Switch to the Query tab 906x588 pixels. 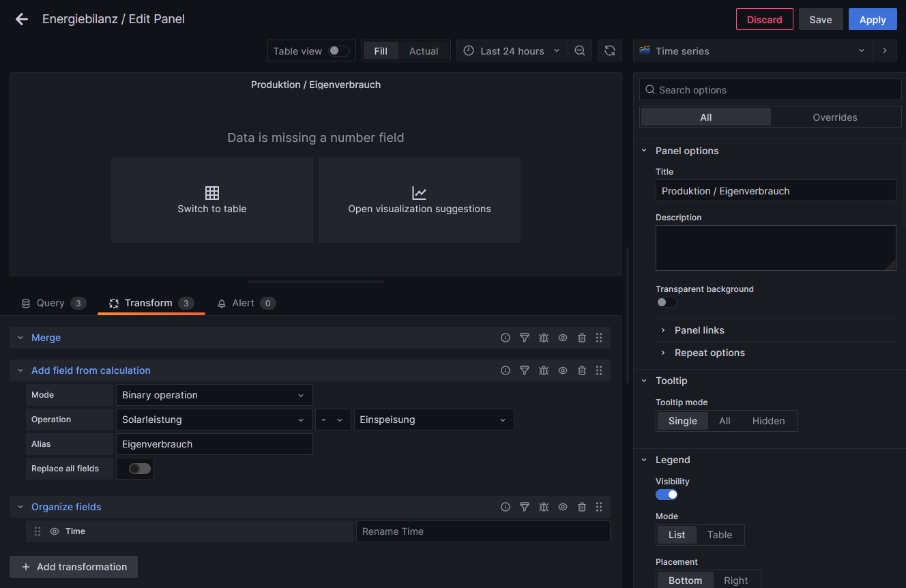(51, 303)
